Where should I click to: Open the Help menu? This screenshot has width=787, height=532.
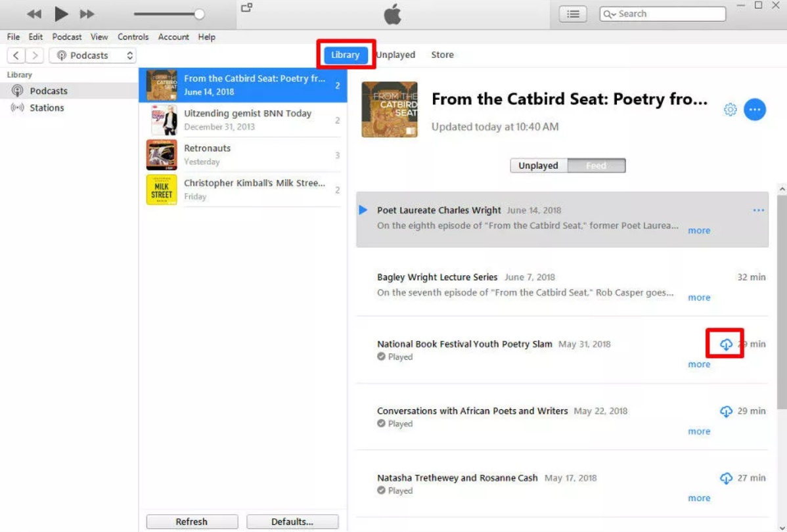[206, 37]
